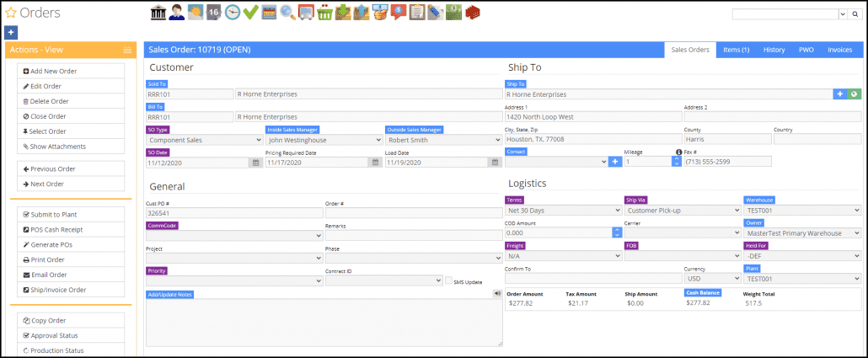Screen dimensions: 868x358
Task: Click the Cust PO # input field
Action: coord(233,214)
